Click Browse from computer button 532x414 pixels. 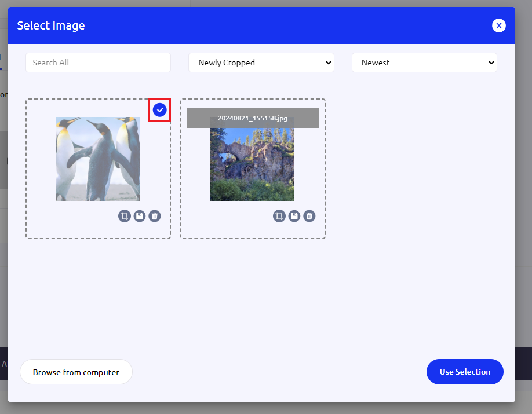[76, 372]
